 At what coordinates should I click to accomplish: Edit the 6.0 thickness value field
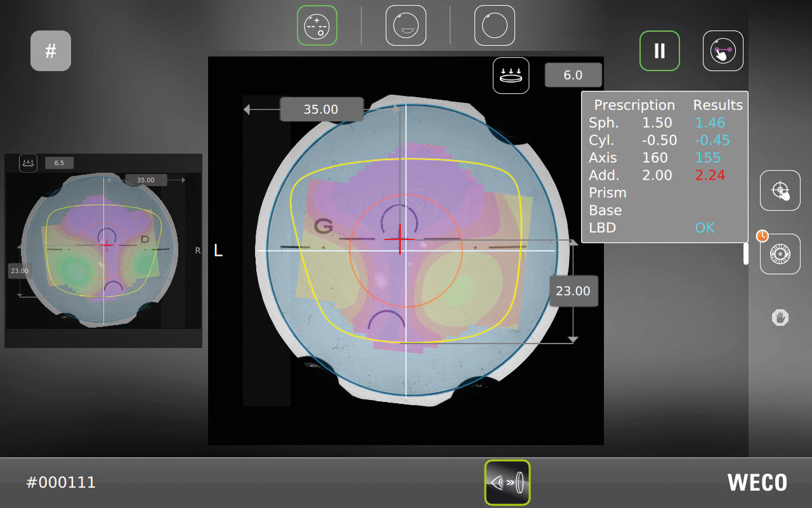click(x=573, y=76)
